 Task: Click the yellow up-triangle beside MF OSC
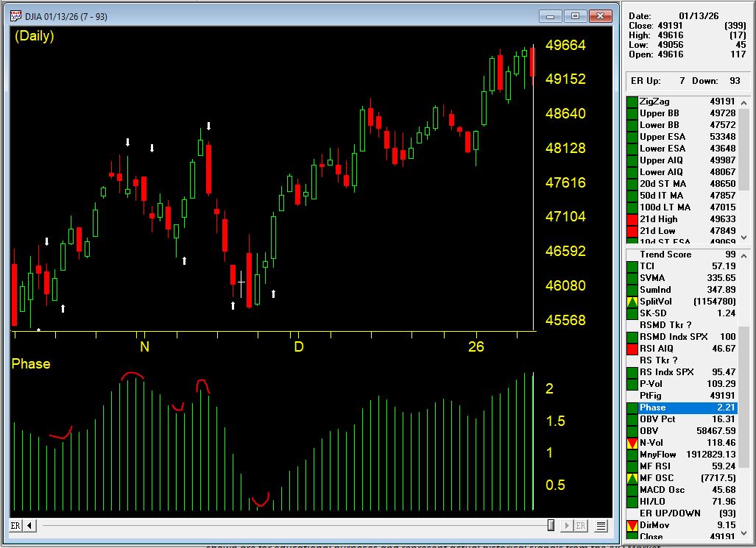tap(632, 478)
